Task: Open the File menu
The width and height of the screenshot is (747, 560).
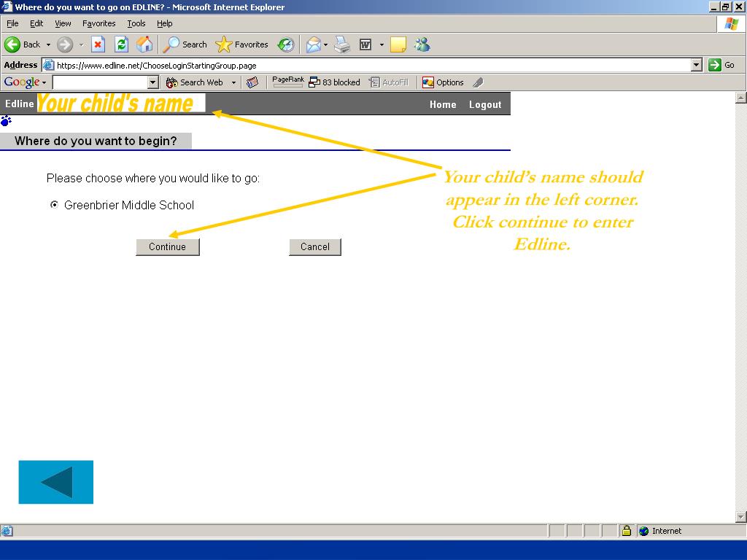Action: coord(12,23)
